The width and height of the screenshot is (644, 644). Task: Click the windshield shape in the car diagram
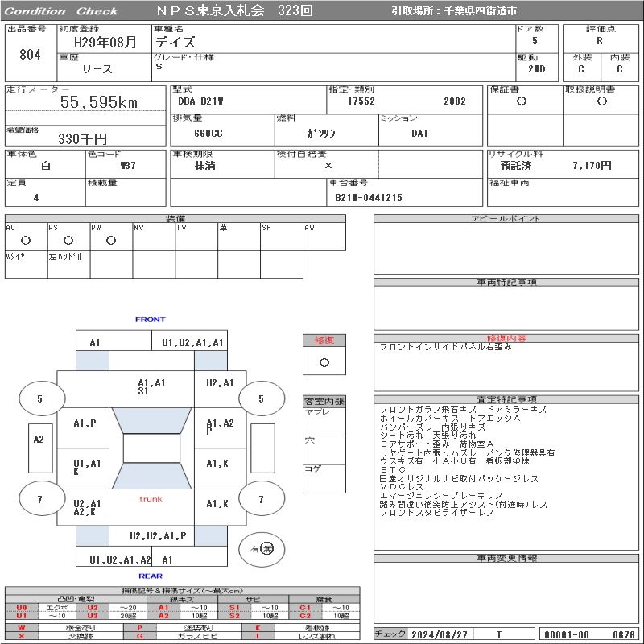[x=151, y=420]
